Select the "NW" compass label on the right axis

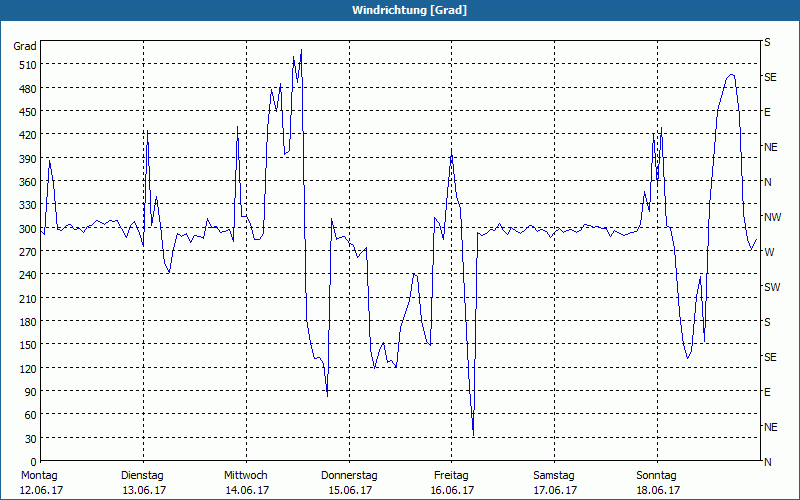pyautogui.click(x=772, y=217)
